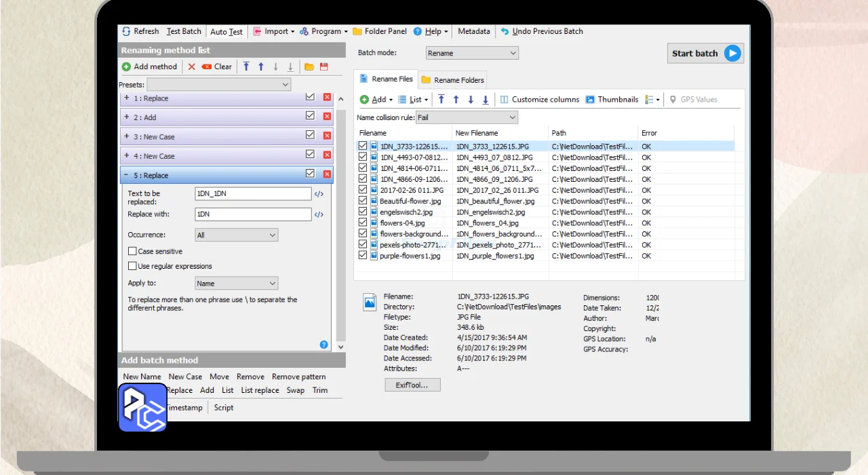Move method to top in method list
This screenshot has height=475, width=868.
[246, 66]
